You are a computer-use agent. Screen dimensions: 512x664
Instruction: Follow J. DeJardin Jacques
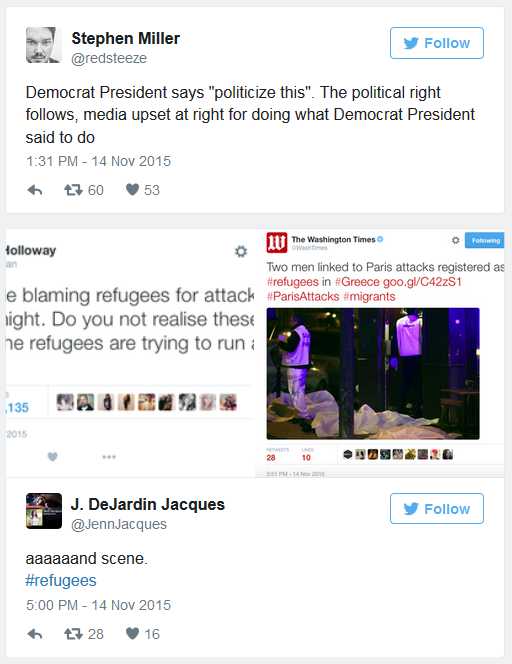437,509
